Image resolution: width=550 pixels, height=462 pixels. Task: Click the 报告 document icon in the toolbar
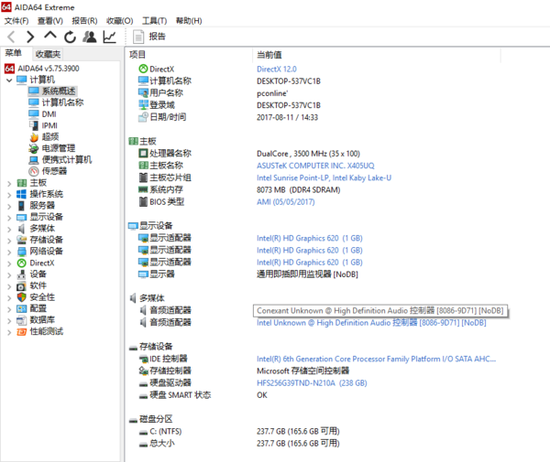(x=138, y=37)
